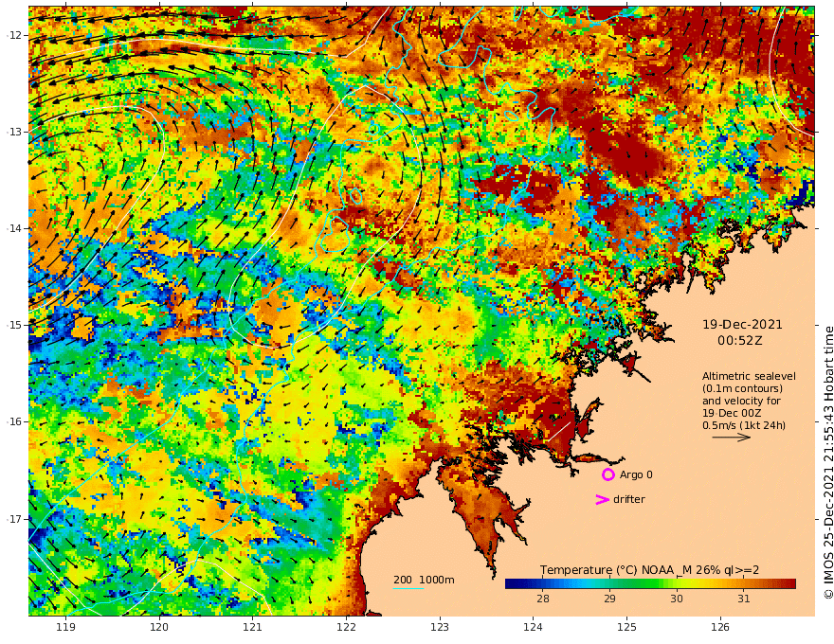Click the latitude '-16' axis label

[x=14, y=421]
